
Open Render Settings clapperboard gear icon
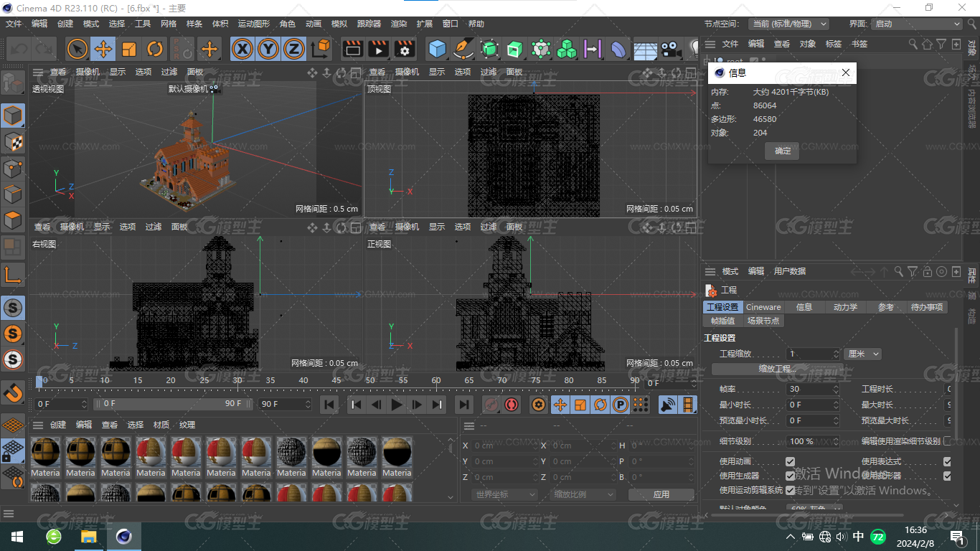[x=405, y=49]
